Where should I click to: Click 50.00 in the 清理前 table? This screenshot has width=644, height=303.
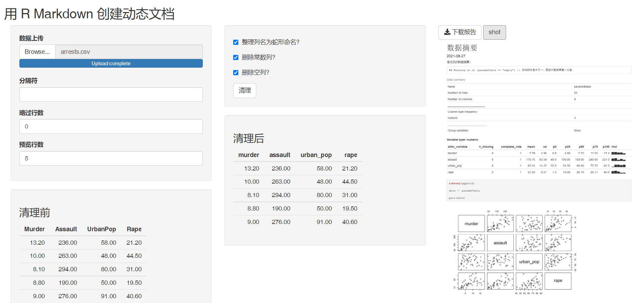[x=109, y=283]
